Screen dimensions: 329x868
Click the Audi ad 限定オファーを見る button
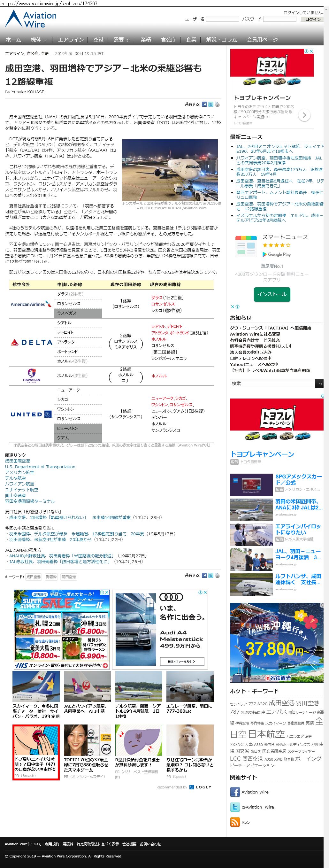pos(182,661)
